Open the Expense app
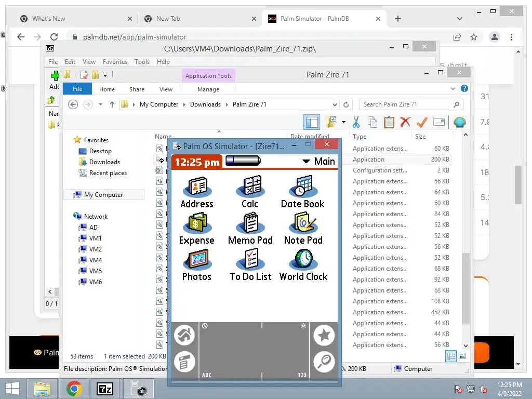Screen dimensions: 532x399 coord(197,228)
